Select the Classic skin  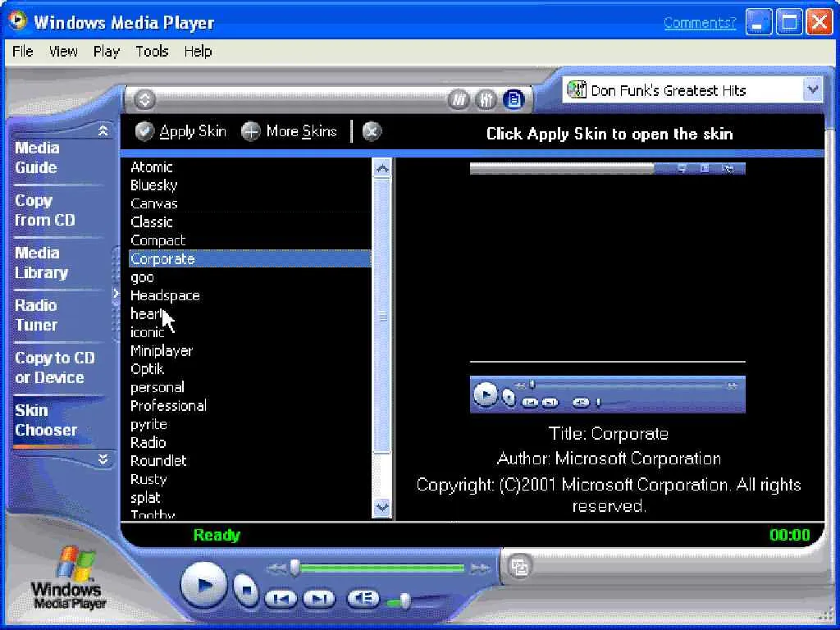pos(249,221)
